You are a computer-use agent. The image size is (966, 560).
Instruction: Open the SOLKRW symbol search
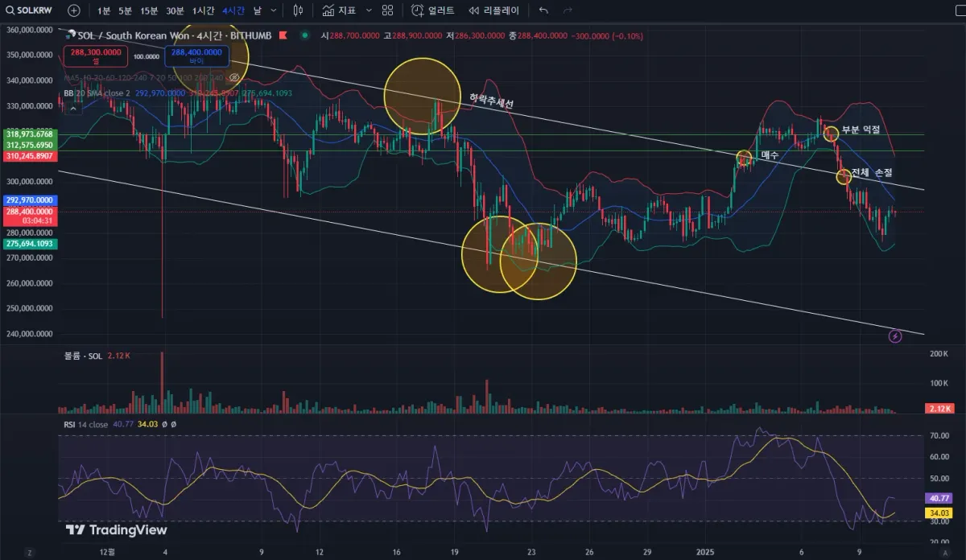tap(29, 10)
